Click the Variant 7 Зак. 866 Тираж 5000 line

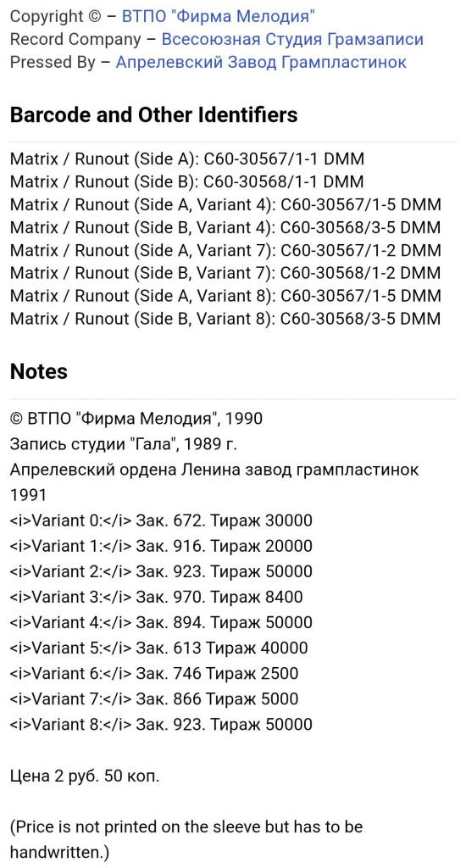(154, 698)
